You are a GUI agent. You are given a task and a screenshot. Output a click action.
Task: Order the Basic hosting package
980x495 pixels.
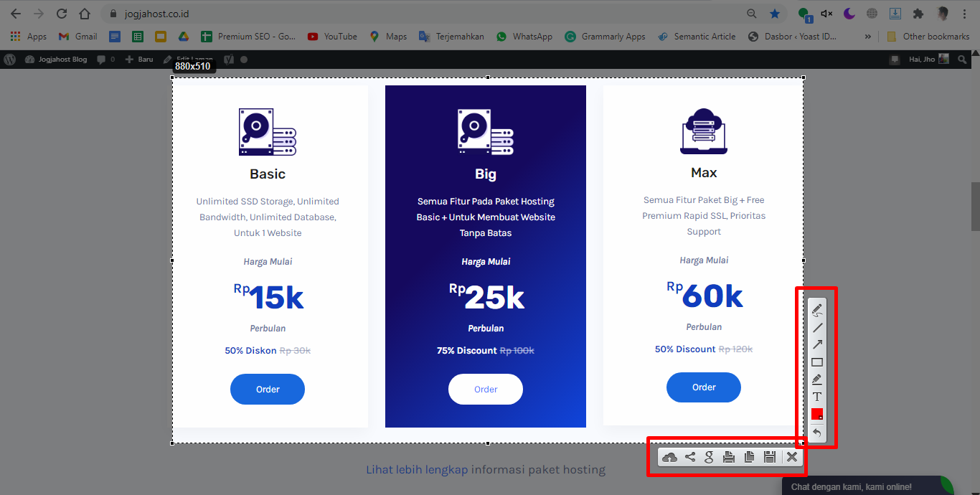pyautogui.click(x=268, y=389)
